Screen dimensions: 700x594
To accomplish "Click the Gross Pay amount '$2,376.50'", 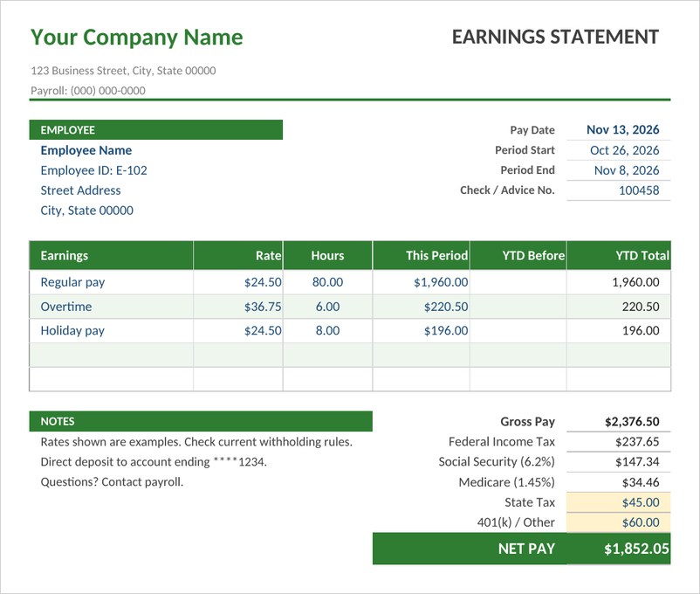I will click(632, 422).
